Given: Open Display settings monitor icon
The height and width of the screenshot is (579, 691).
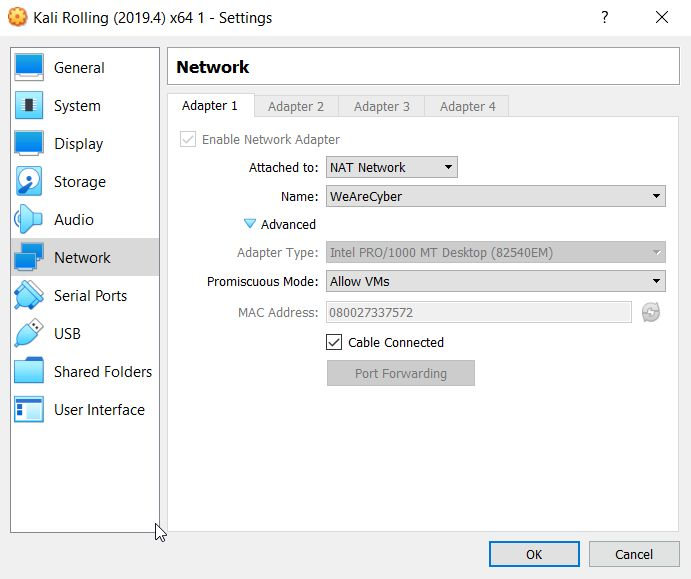Looking at the screenshot, I should (x=29, y=143).
